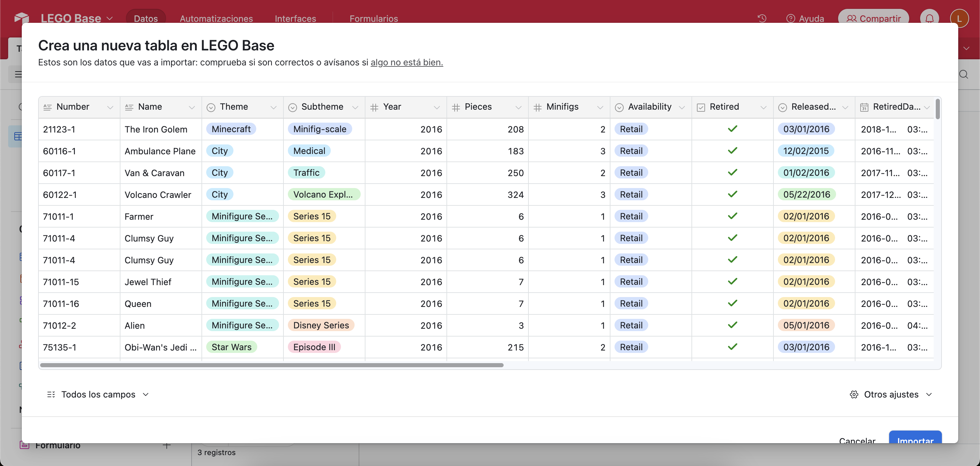
Task: Follow the 'algo no está bien' link
Action: click(407, 62)
